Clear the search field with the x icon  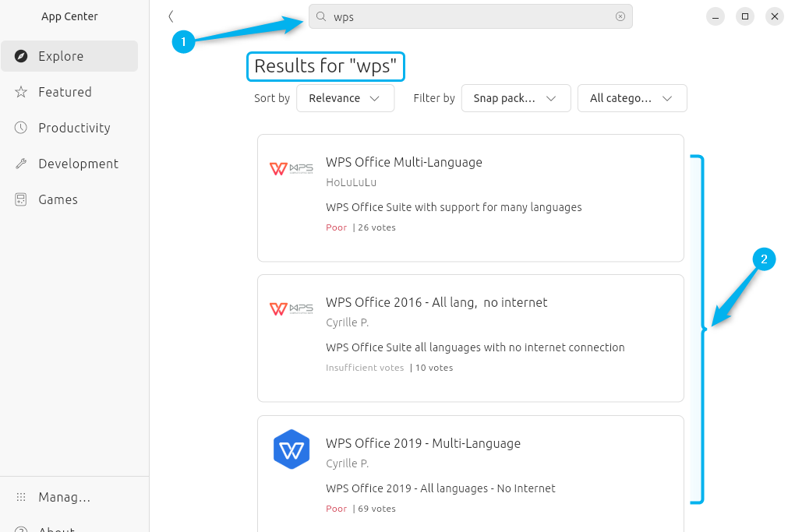point(620,16)
